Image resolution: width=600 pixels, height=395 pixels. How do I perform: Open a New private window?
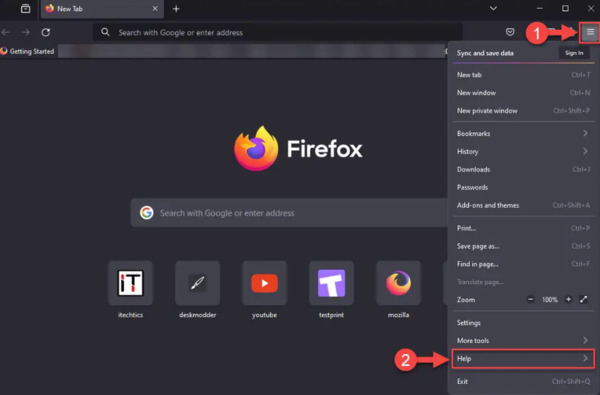tap(523, 111)
